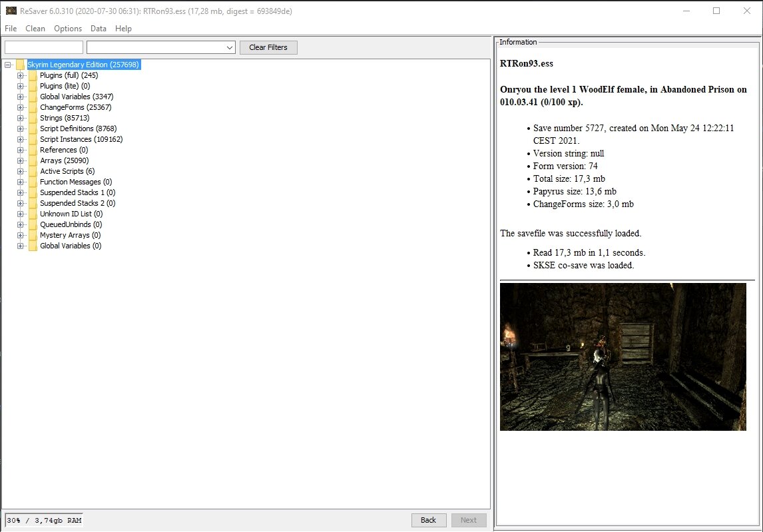Click the Arrays folder icon
Viewport: 763px width, 532px height.
[33, 160]
